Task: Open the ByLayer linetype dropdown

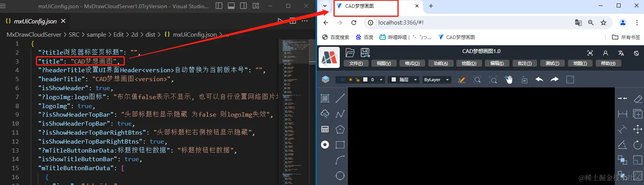Action: [437, 80]
